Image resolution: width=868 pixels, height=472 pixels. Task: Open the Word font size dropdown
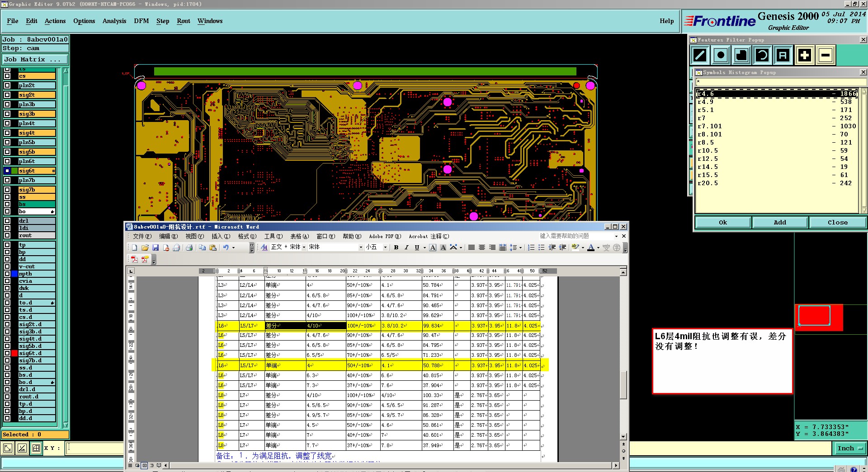[x=385, y=248]
